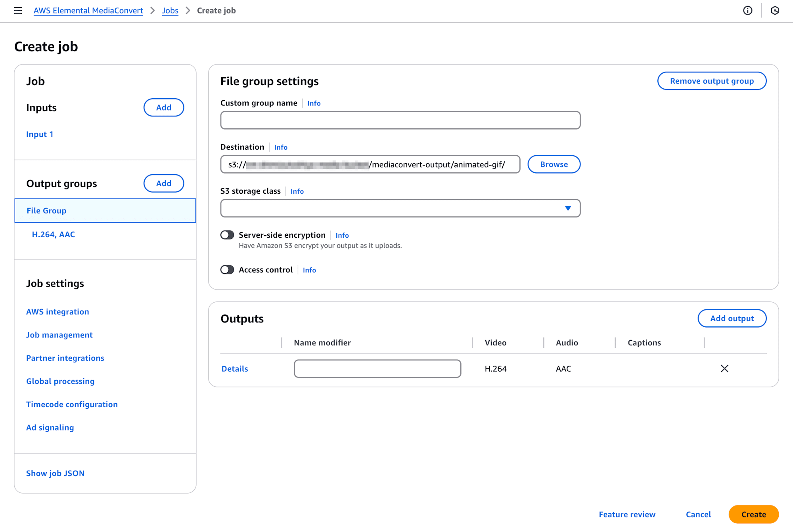This screenshot has height=532, width=793.
Task: Open Details for the H.264 output
Action: [235, 369]
